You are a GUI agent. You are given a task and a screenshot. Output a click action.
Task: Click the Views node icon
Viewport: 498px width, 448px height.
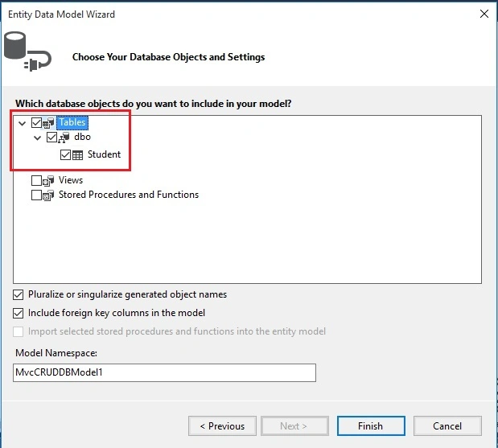click(x=48, y=180)
